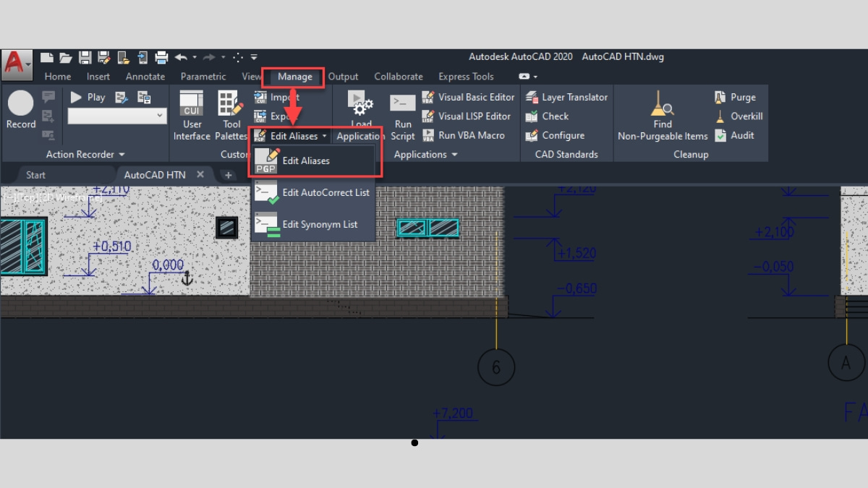This screenshot has height=488, width=868.
Task: Switch to the Start file tab
Action: [35, 175]
